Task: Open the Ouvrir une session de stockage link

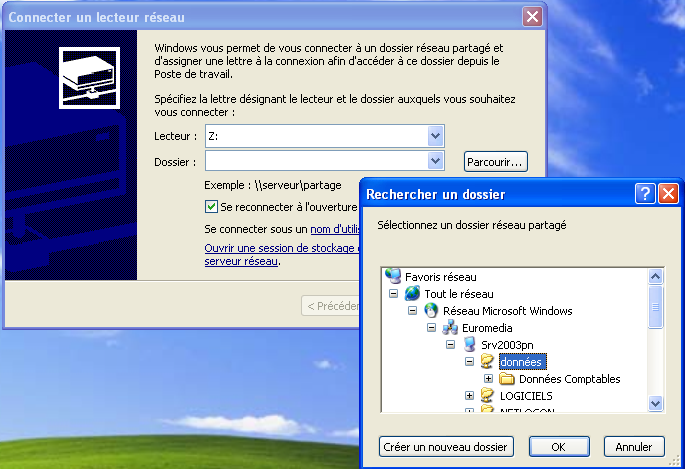Action: click(x=281, y=248)
